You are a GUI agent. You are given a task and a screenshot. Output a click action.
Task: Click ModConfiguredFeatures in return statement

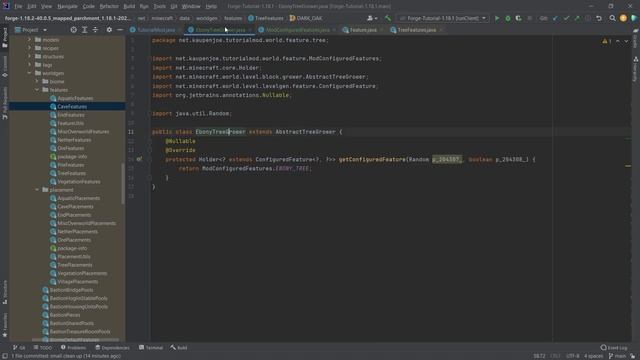[237, 169]
